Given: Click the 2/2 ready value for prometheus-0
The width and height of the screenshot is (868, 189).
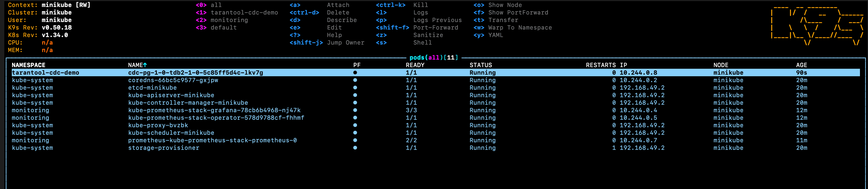Looking at the screenshot, I should 411,140.
